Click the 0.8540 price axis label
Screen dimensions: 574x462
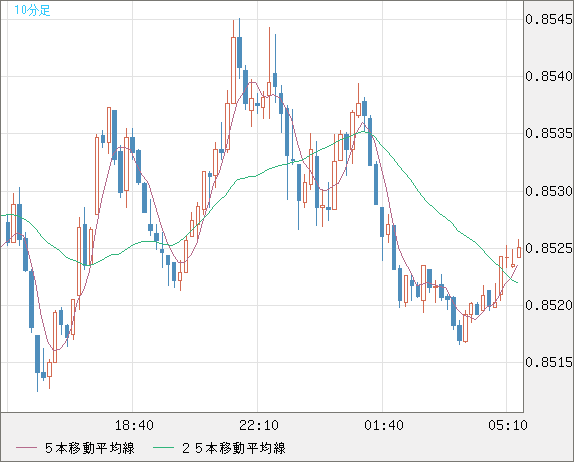point(549,76)
